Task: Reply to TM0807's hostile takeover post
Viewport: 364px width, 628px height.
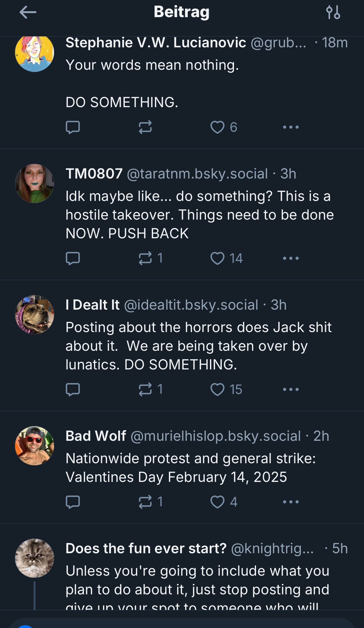Action: pyautogui.click(x=73, y=258)
